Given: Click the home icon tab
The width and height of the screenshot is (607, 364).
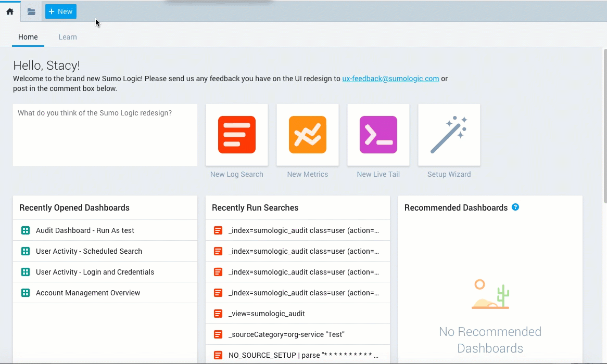Looking at the screenshot, I should tap(10, 11).
